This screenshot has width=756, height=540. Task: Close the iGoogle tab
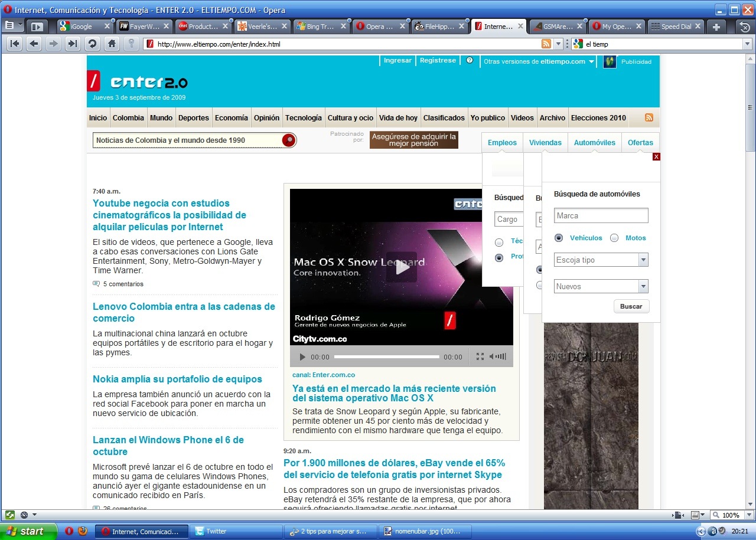(x=107, y=27)
